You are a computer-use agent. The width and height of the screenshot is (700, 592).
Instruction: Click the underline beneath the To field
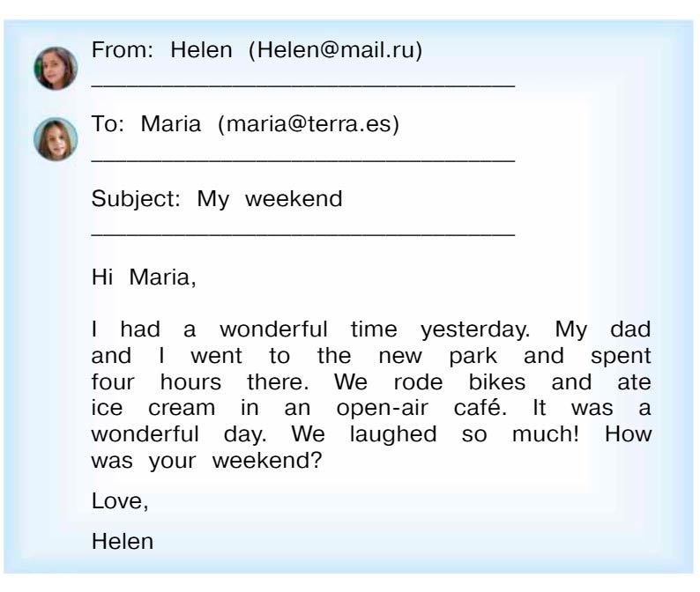302,159
